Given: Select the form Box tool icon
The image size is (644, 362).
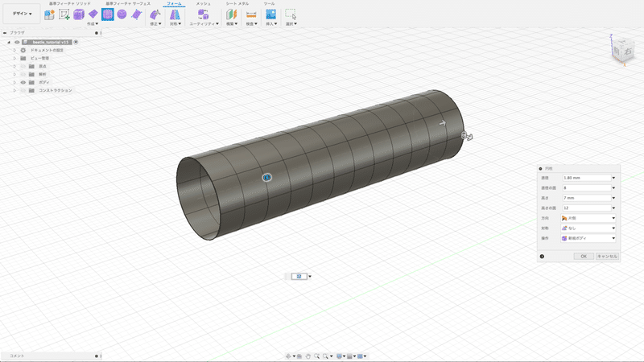Looking at the screenshot, I should click(78, 14).
